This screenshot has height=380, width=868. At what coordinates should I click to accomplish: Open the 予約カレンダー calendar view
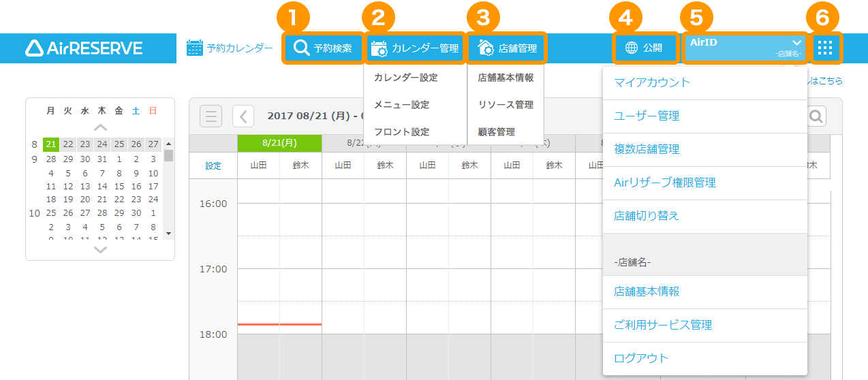tap(230, 48)
